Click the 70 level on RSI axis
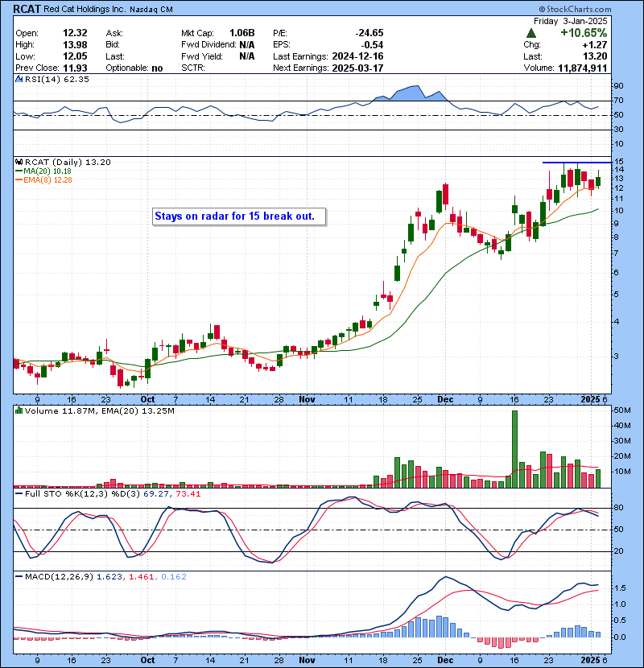 618,101
